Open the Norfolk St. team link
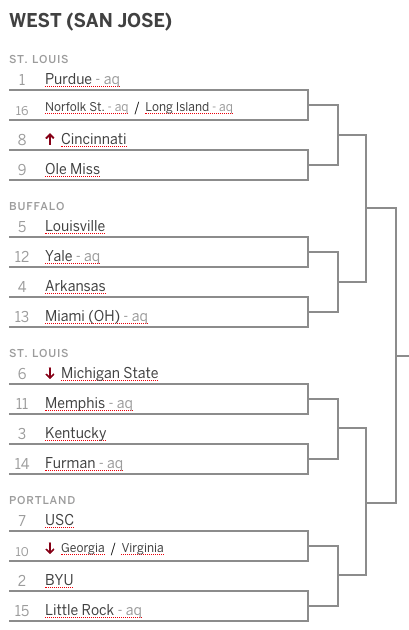The image size is (409, 630). (75, 107)
